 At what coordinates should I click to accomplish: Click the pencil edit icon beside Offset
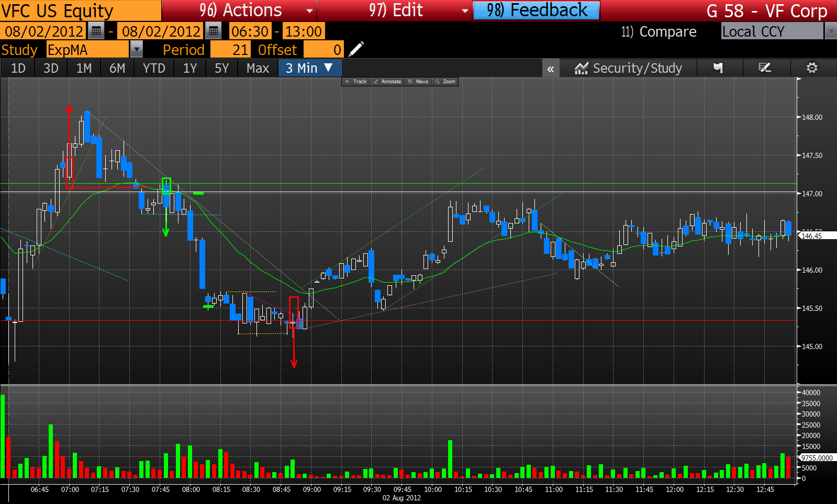pos(355,50)
